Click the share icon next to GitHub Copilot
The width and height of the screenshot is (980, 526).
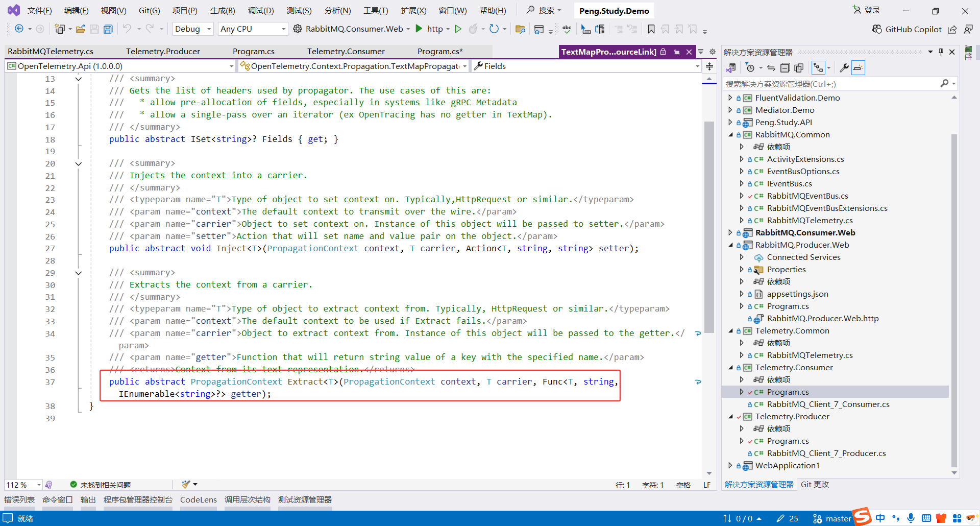[x=952, y=29]
